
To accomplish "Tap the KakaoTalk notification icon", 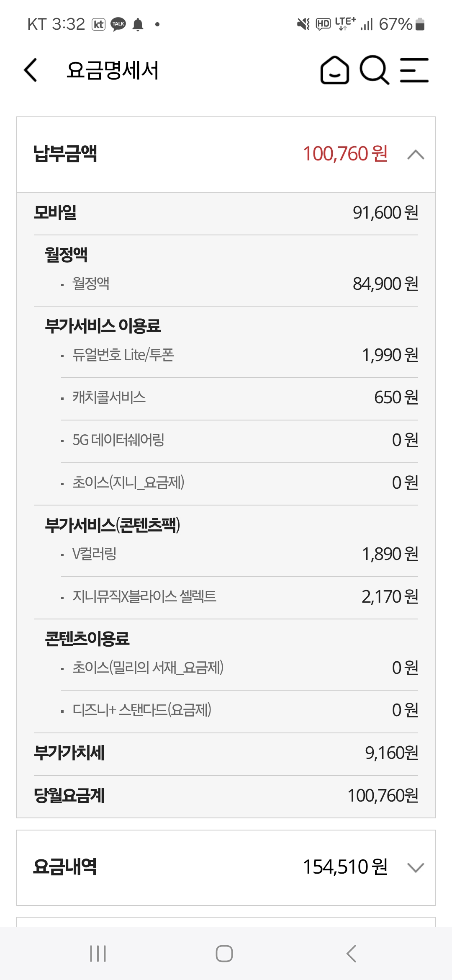I will coord(118,24).
